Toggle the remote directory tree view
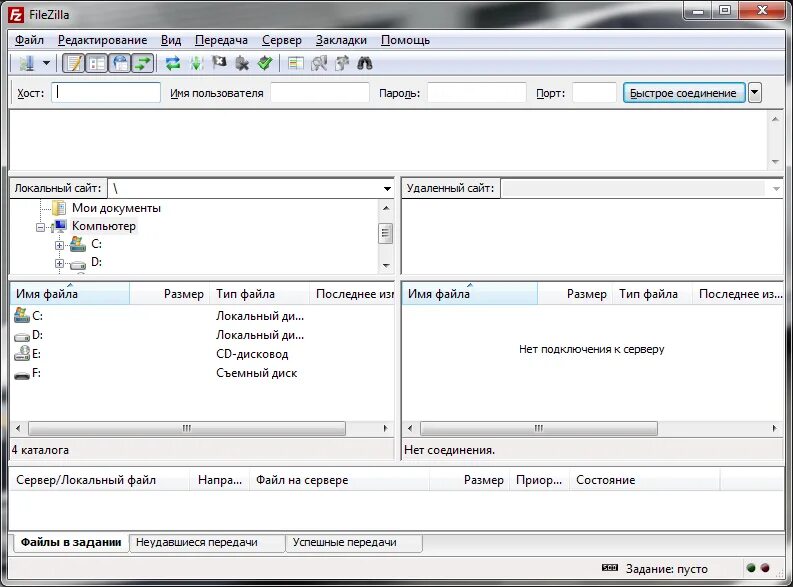Image resolution: width=793 pixels, height=587 pixels. [120, 63]
